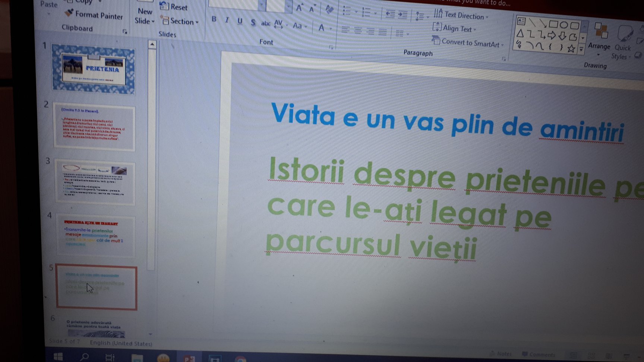
Task: Select slide 3 thumbnail
Action: pyautogui.click(x=95, y=183)
